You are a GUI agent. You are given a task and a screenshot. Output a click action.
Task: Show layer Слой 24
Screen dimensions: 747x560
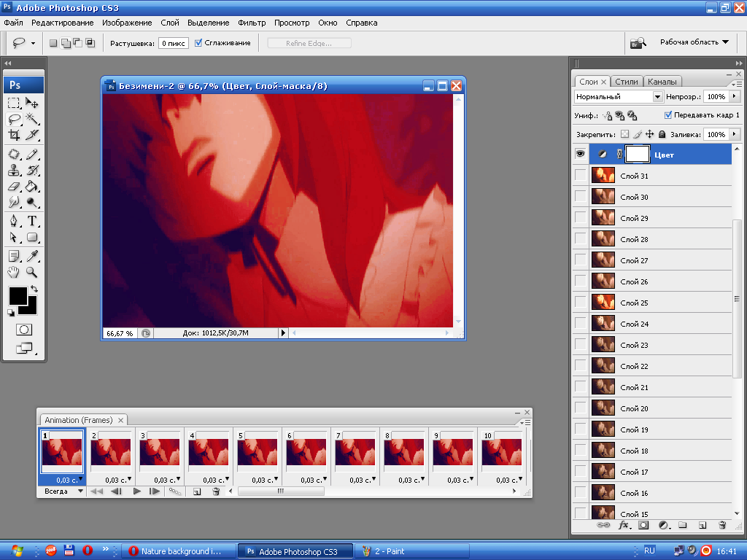pos(580,323)
